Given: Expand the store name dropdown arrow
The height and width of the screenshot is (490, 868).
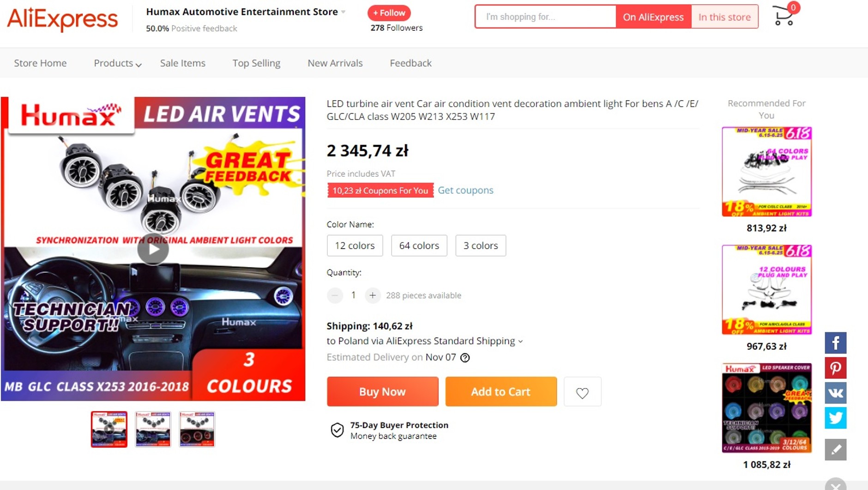Looking at the screenshot, I should tap(343, 12).
